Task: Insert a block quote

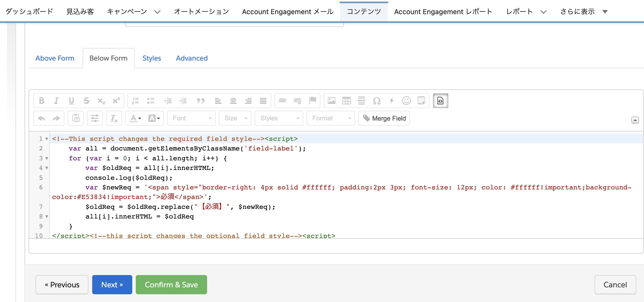Action: [x=200, y=101]
